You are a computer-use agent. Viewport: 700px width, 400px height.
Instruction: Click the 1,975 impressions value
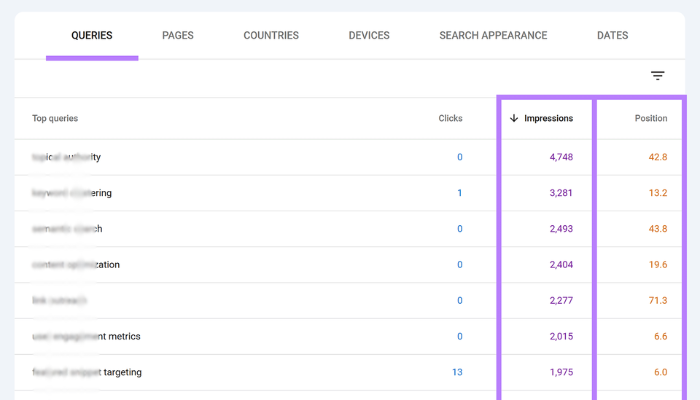pos(561,372)
